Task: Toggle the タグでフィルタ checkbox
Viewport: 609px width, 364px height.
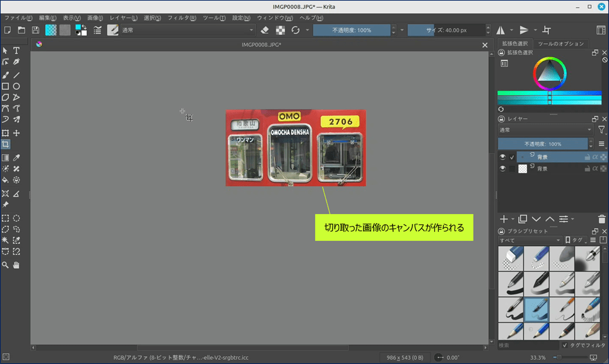Action: [565, 345]
